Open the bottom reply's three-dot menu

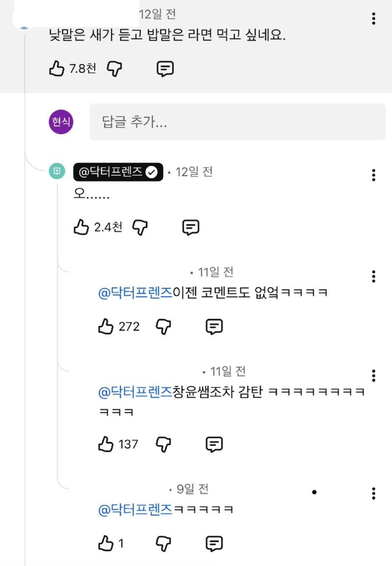(374, 493)
